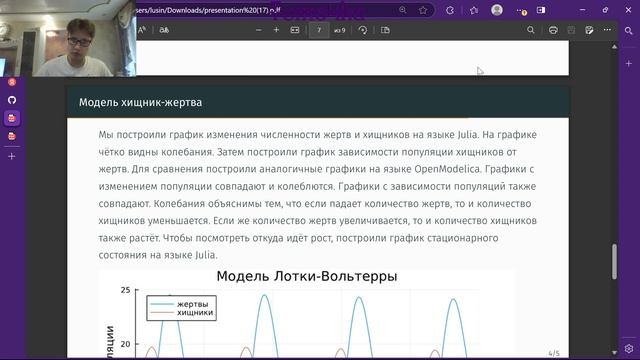This screenshot has height=360, width=640.
Task: Open the Copilot or extensions icon
Action: pyautogui.click(x=450, y=10)
